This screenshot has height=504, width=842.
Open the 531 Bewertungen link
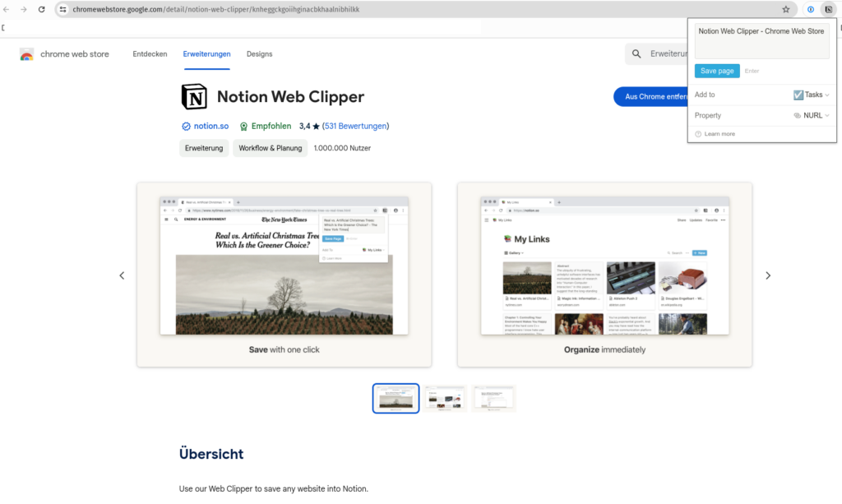(355, 126)
